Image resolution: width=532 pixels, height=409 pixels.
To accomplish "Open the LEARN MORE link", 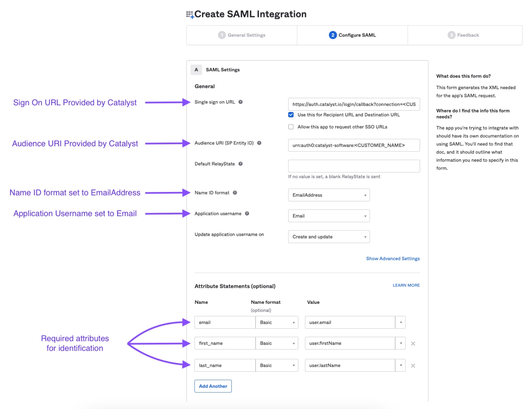I will pos(406,285).
